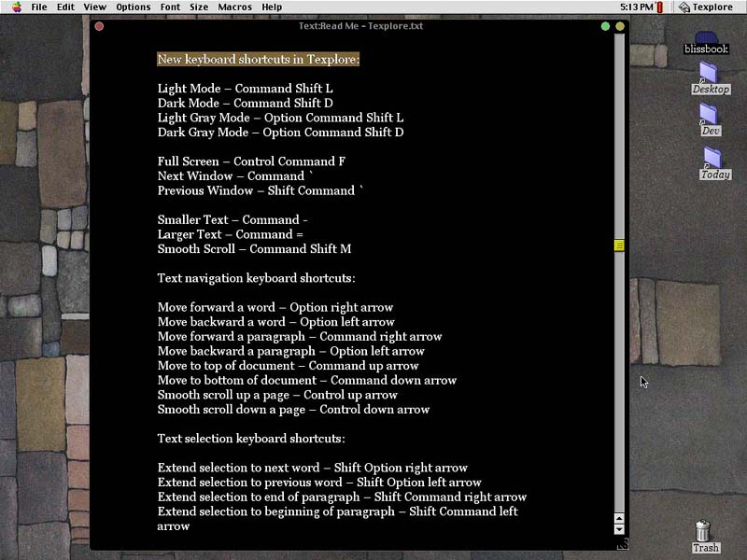Click the window title Text:Read Me - Texplore.txt
The width and height of the screenshot is (747, 560).
360,26
